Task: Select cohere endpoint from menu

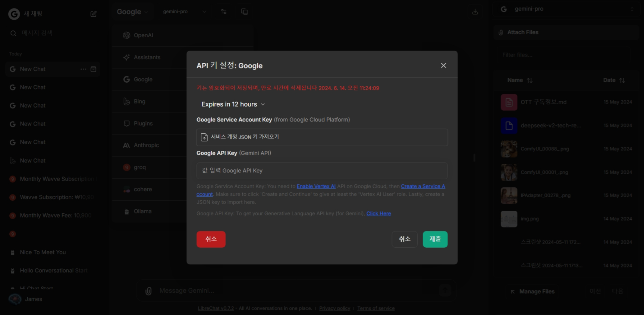Action: pos(149,189)
